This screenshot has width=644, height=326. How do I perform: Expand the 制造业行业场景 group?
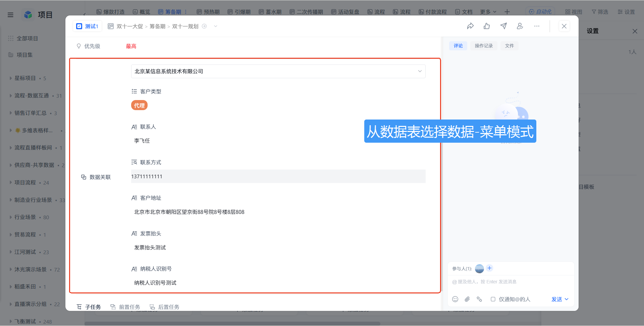click(11, 200)
